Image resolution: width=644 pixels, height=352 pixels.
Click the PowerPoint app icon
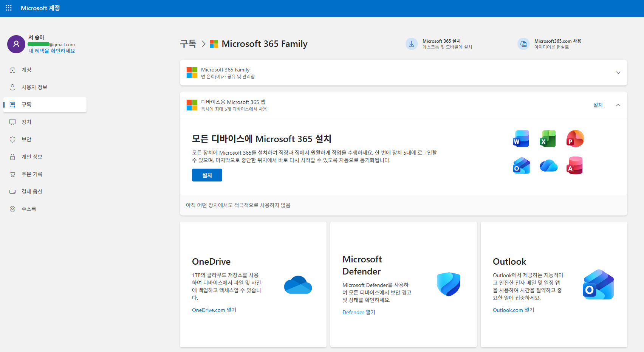point(575,139)
